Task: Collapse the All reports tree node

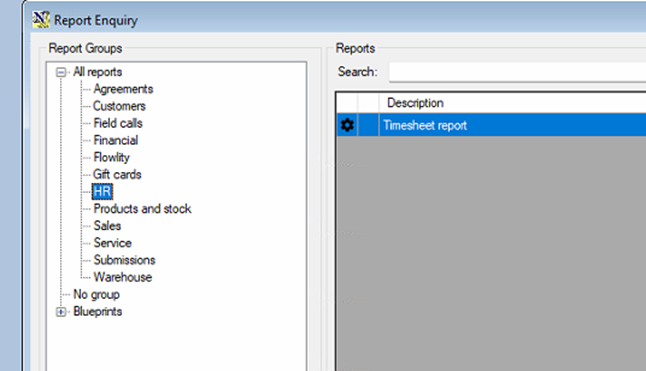Action: click(x=61, y=72)
